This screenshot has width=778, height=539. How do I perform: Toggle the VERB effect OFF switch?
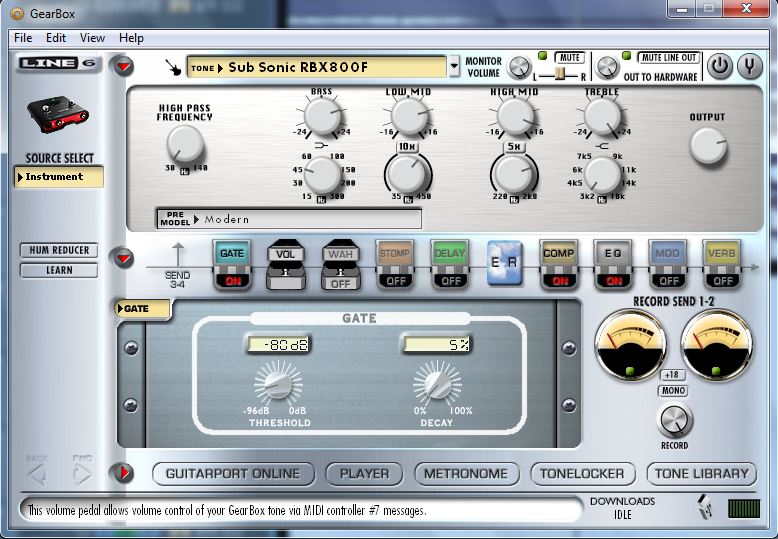722,281
